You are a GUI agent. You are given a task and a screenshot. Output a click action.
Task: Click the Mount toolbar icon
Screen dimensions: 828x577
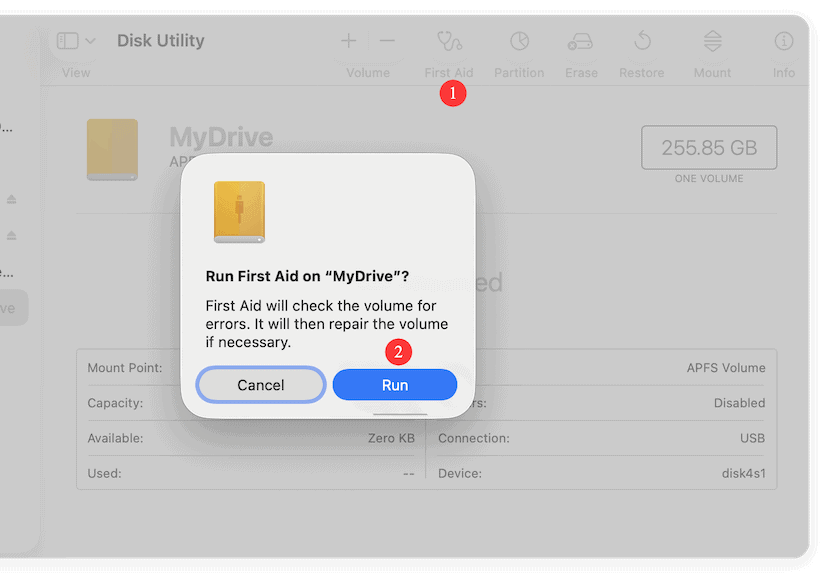(x=712, y=41)
